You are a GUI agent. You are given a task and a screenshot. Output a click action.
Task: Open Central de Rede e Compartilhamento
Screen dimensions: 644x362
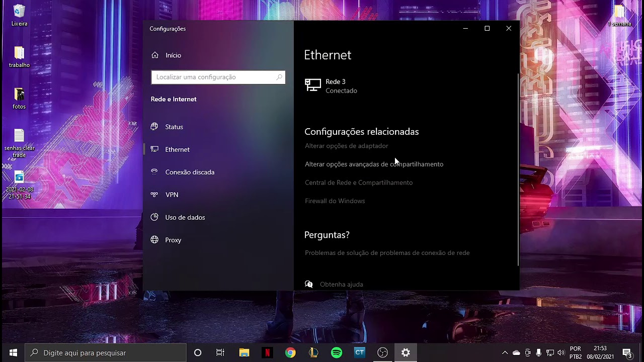pos(359,183)
